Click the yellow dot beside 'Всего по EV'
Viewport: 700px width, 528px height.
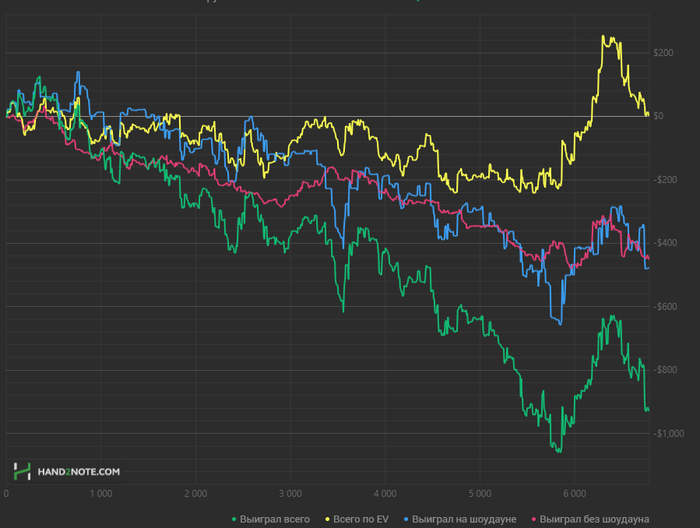(327, 520)
